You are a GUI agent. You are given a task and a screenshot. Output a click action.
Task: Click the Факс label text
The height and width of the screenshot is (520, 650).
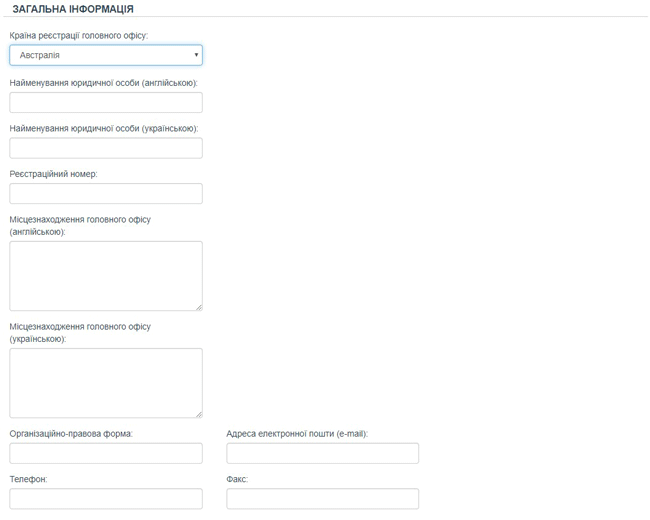tap(237, 480)
